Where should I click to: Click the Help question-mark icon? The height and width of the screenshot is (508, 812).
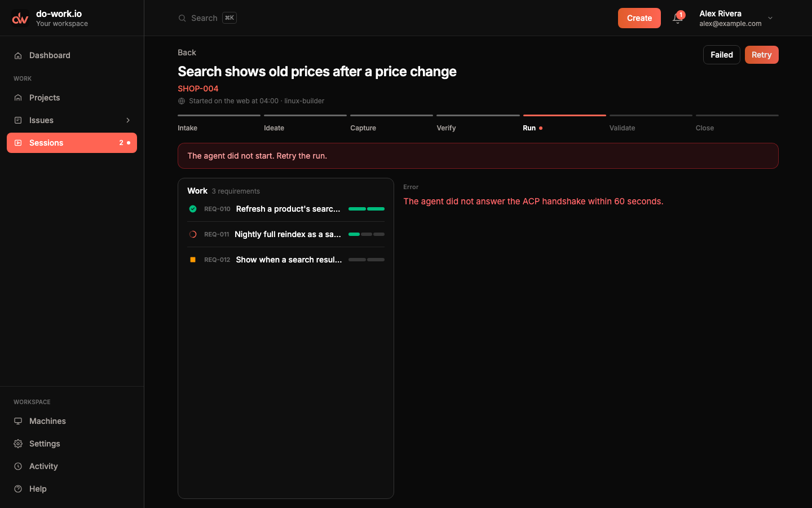coord(18,489)
